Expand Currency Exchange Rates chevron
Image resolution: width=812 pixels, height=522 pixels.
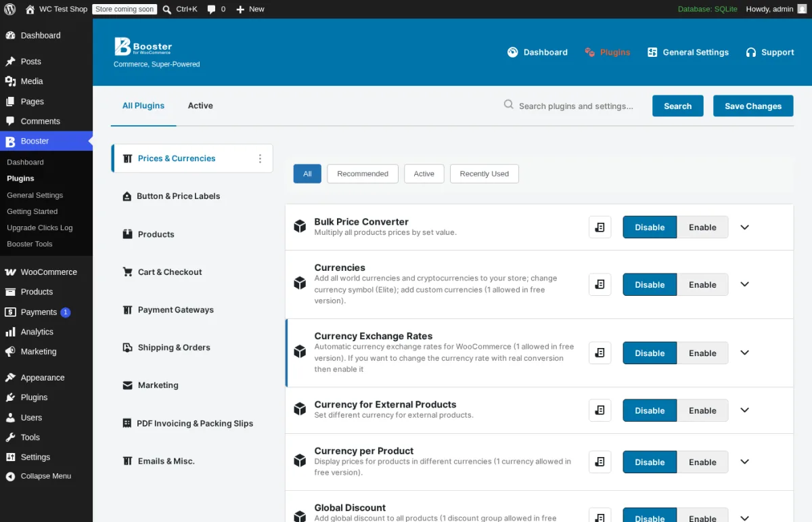point(745,353)
